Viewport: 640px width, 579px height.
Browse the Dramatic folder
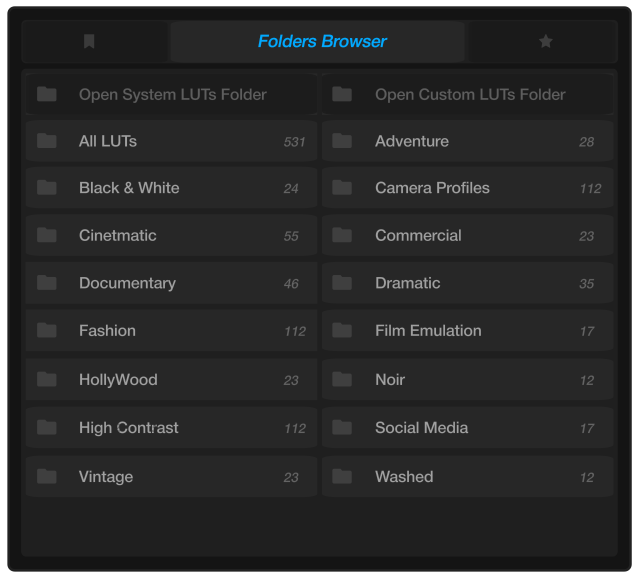coord(468,283)
